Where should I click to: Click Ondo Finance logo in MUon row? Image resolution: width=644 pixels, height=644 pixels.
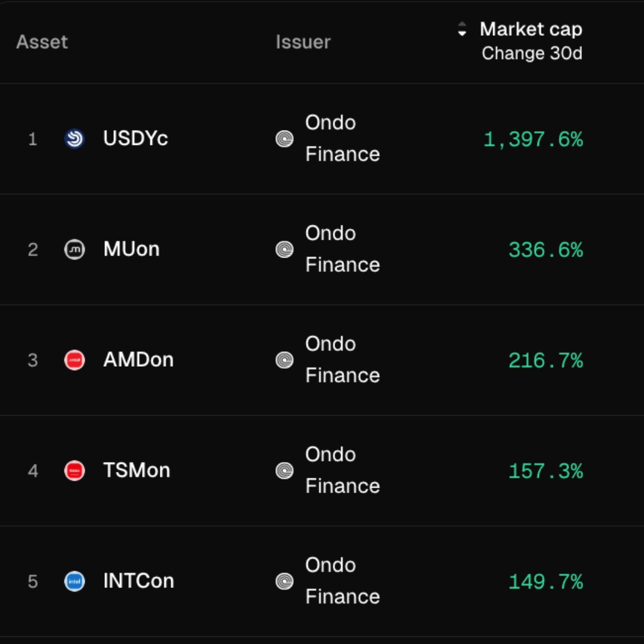[x=284, y=249]
